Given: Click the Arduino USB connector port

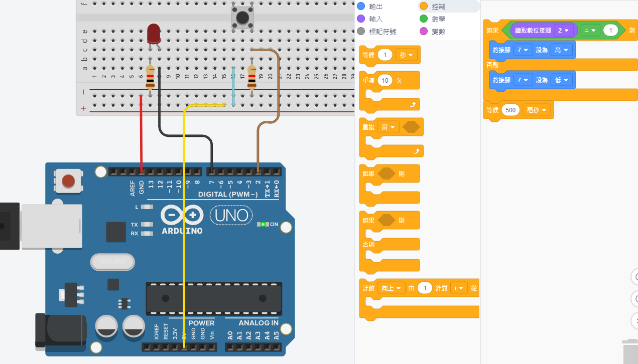Looking at the screenshot, I should pyautogui.click(x=50, y=226).
